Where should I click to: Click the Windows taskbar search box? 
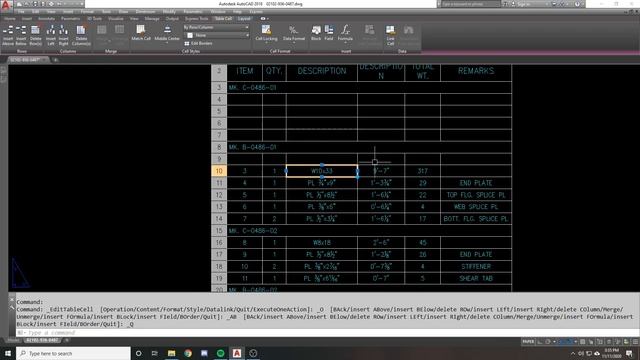click(73, 353)
